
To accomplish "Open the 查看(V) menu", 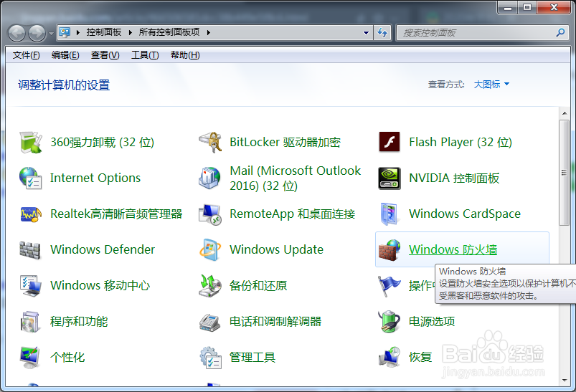I will (x=105, y=55).
